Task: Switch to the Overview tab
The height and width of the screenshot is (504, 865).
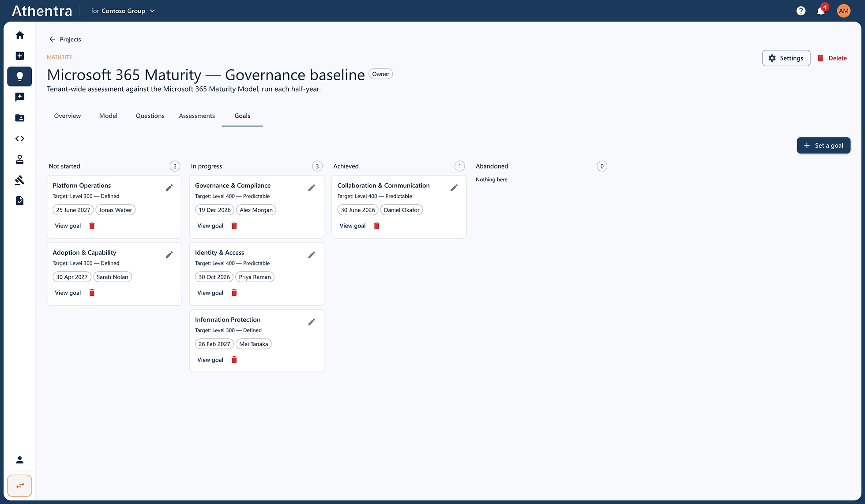Action: 68,116
